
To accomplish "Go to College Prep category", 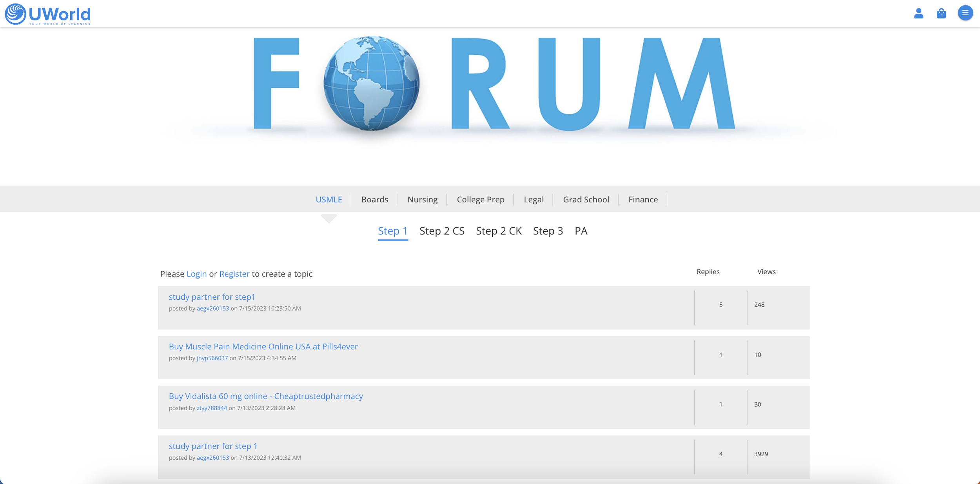I will [480, 199].
